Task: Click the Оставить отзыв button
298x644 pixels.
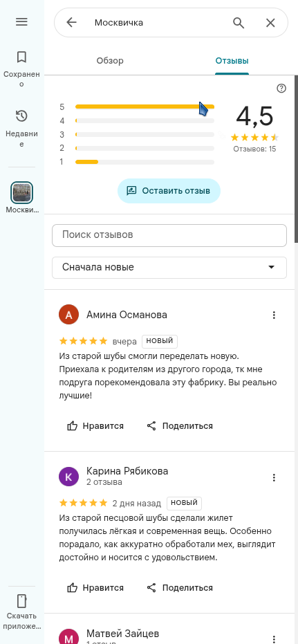Action: coord(169,191)
